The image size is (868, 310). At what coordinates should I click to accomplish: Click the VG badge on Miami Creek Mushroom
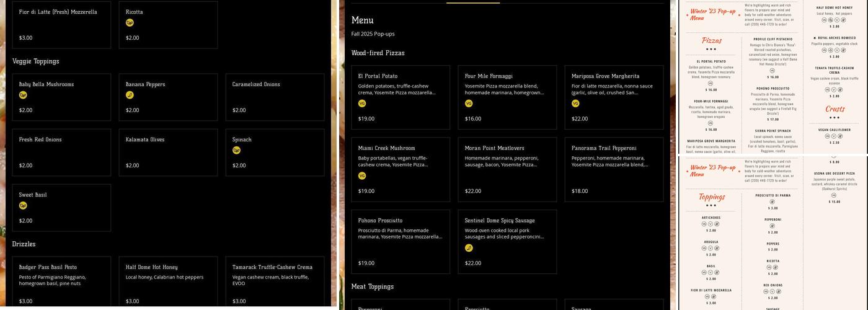tap(362, 176)
